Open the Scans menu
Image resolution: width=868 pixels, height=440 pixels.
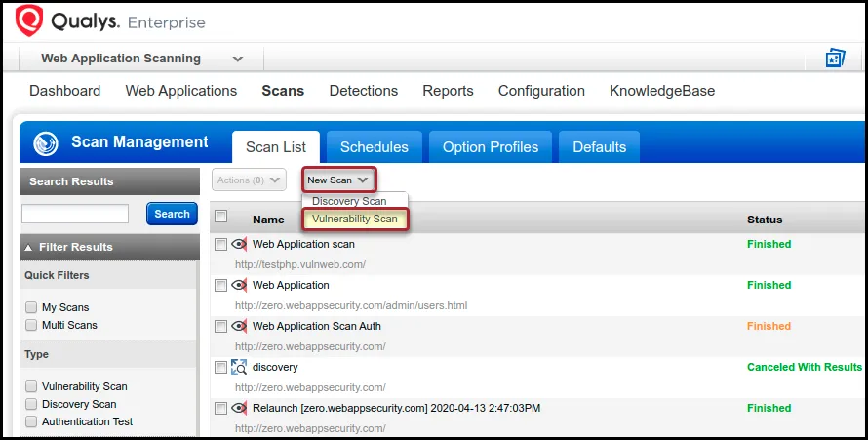click(283, 90)
